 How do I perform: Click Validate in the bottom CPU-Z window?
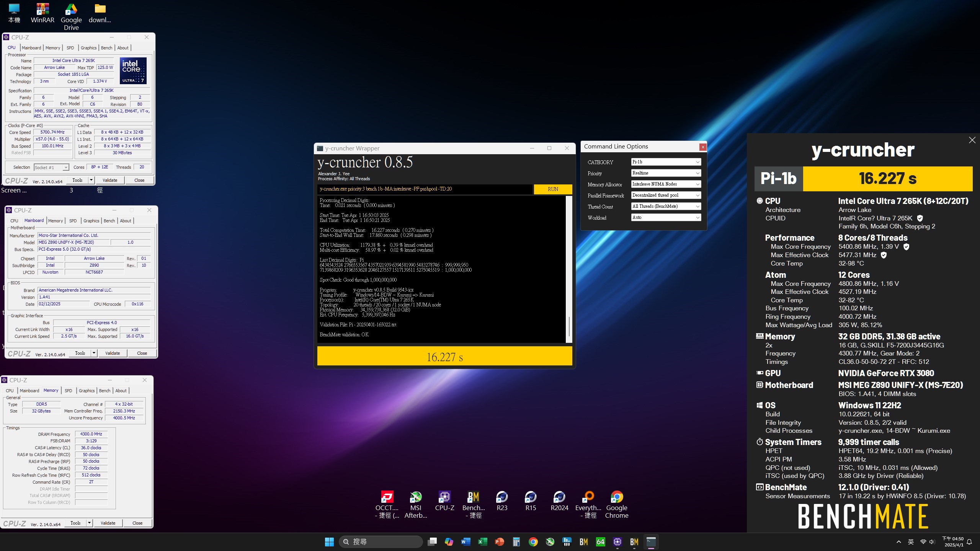click(108, 523)
